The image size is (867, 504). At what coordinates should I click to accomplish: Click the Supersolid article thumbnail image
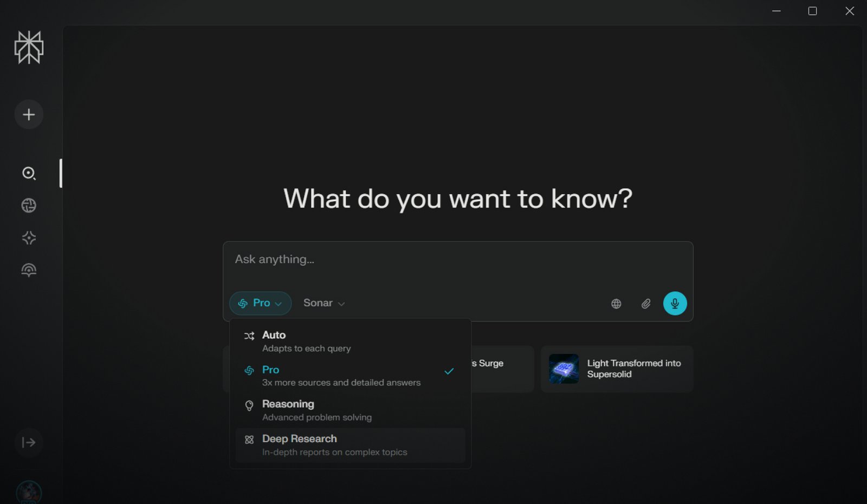tap(564, 369)
